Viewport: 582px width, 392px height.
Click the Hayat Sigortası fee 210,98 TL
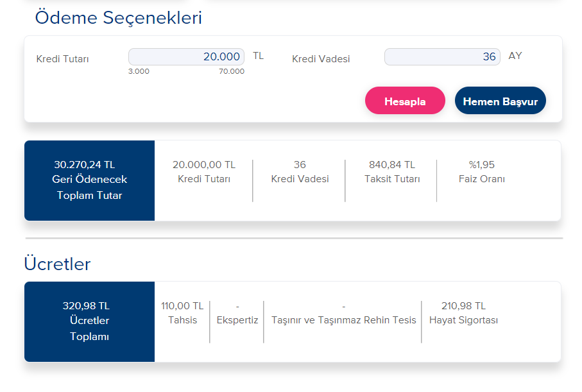pos(463,312)
